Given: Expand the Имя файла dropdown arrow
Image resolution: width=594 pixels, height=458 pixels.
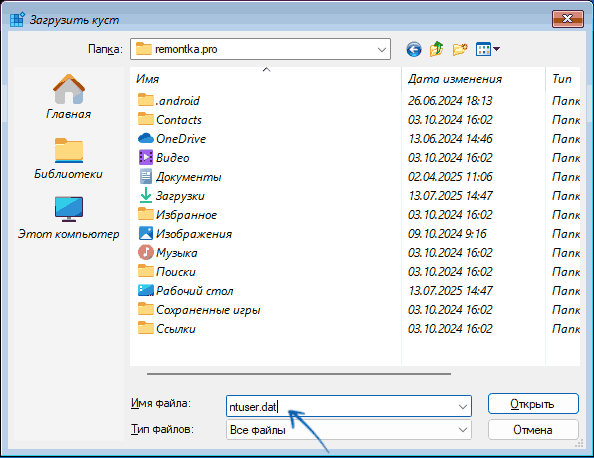Looking at the screenshot, I should [x=463, y=407].
